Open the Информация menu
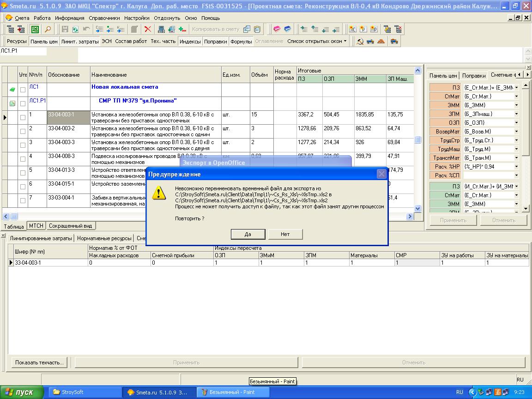532x399 pixels. click(x=70, y=18)
